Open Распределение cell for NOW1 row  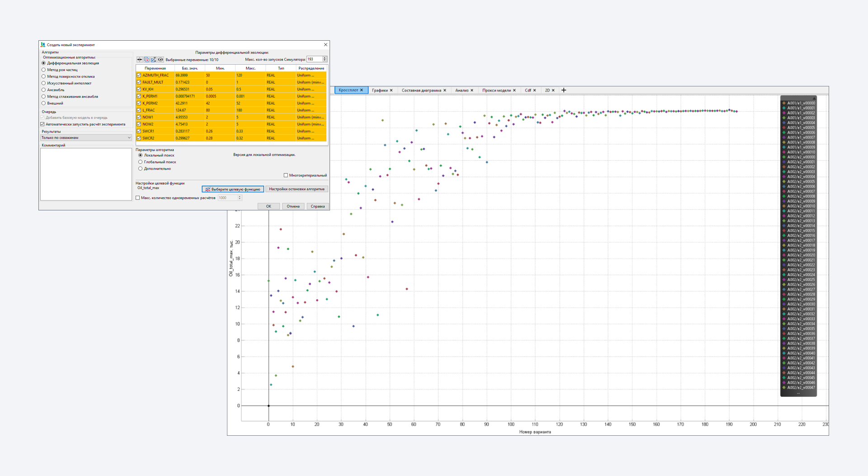click(x=311, y=117)
